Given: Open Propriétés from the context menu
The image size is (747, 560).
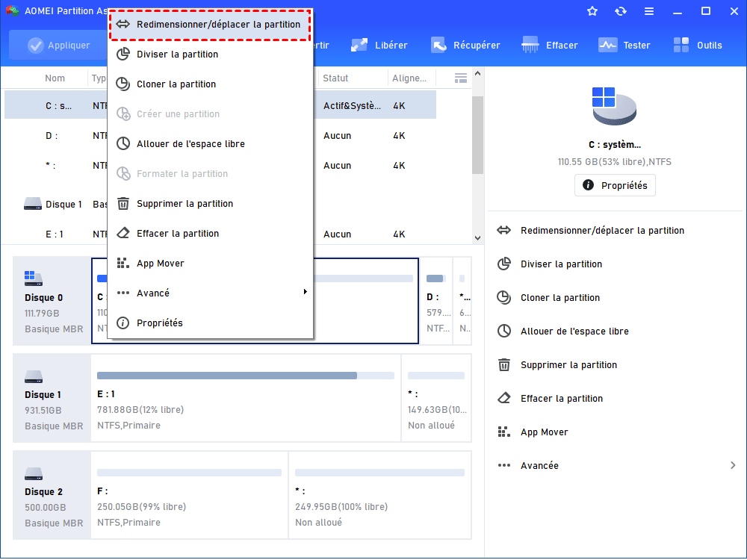Looking at the screenshot, I should click(210, 323).
